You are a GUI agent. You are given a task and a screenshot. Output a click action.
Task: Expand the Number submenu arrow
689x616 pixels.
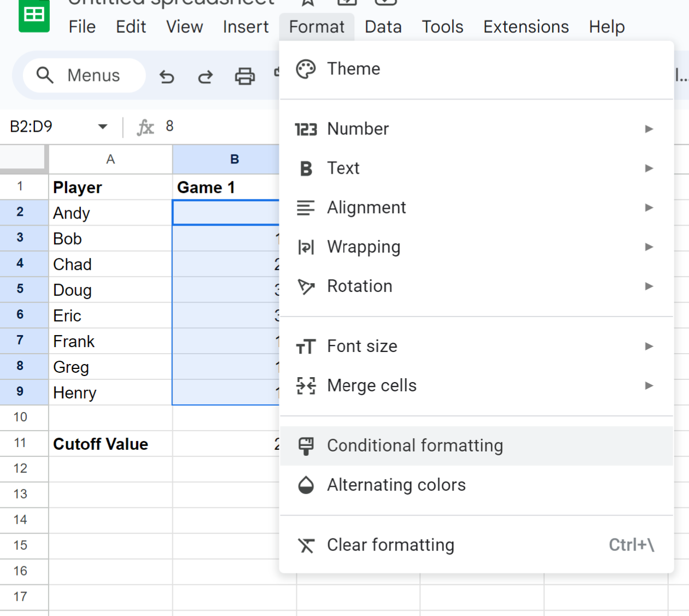[x=649, y=129]
